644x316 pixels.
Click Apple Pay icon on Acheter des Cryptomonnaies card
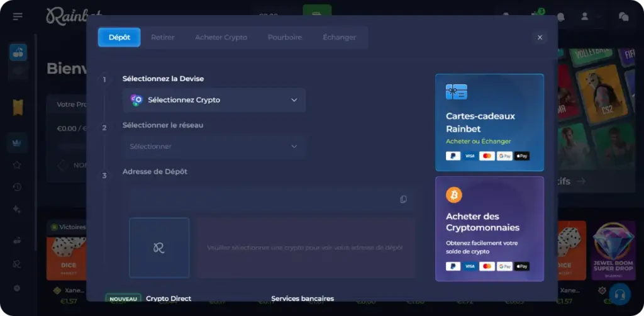[x=521, y=266]
